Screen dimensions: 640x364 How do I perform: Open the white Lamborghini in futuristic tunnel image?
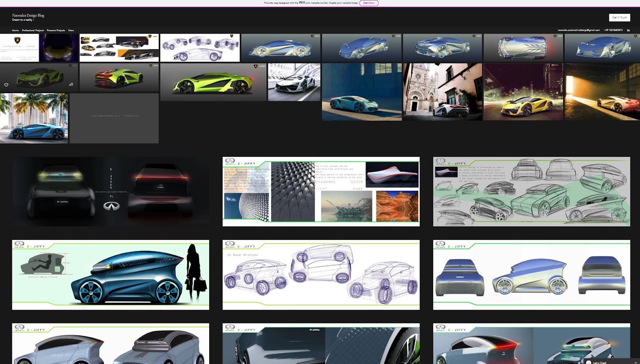coord(294,82)
